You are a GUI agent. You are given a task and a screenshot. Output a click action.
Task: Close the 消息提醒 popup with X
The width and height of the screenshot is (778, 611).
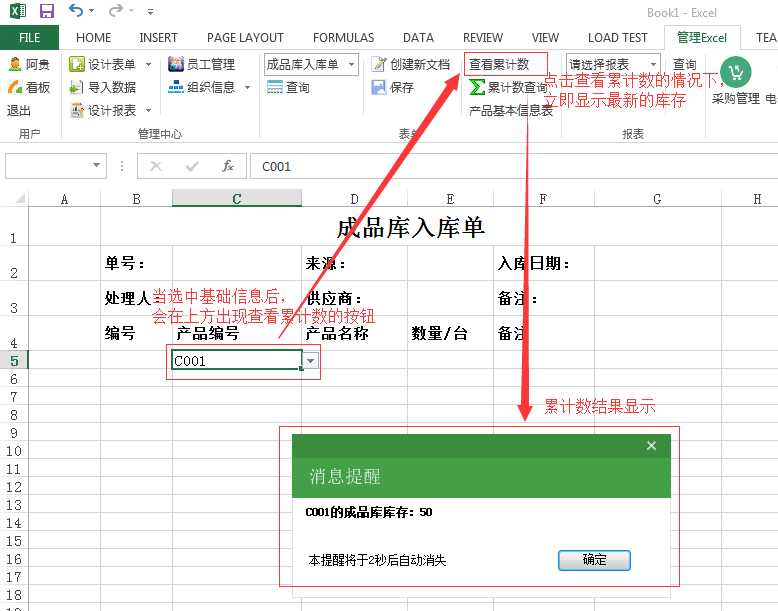pyautogui.click(x=651, y=446)
